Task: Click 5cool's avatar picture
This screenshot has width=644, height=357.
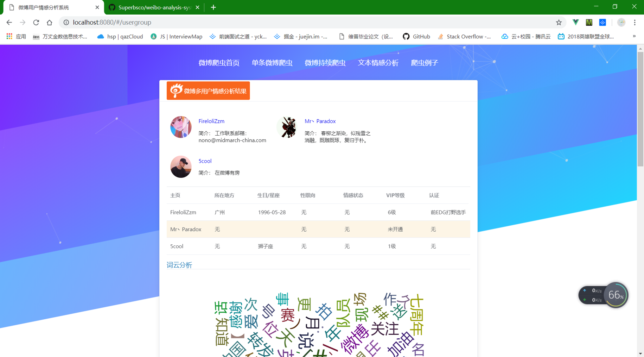Action: tap(181, 167)
